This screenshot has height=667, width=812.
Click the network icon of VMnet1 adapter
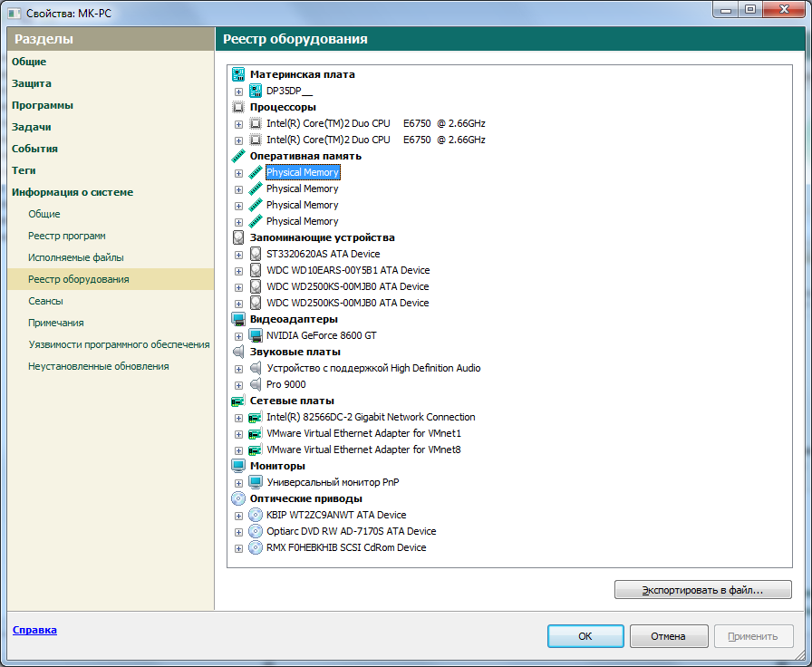click(x=256, y=433)
